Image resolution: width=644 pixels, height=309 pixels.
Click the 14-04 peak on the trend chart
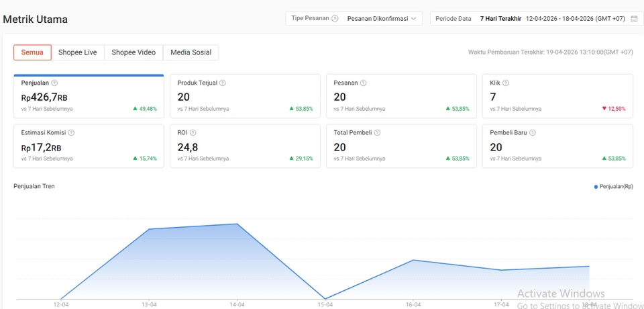pyautogui.click(x=236, y=224)
